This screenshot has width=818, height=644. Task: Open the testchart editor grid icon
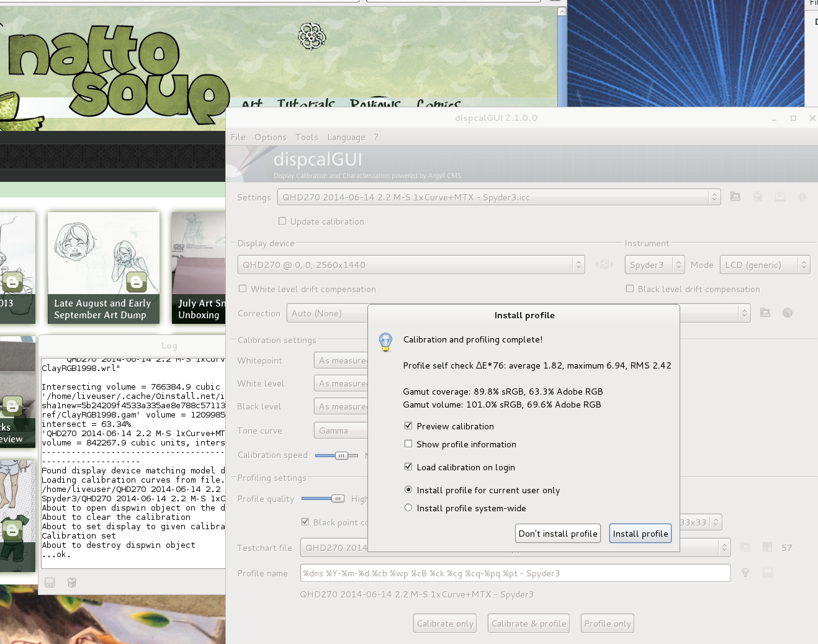(768, 547)
